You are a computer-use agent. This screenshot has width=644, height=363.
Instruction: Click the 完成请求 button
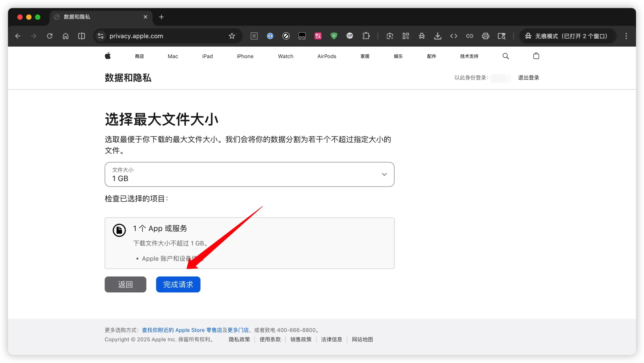coord(178,284)
